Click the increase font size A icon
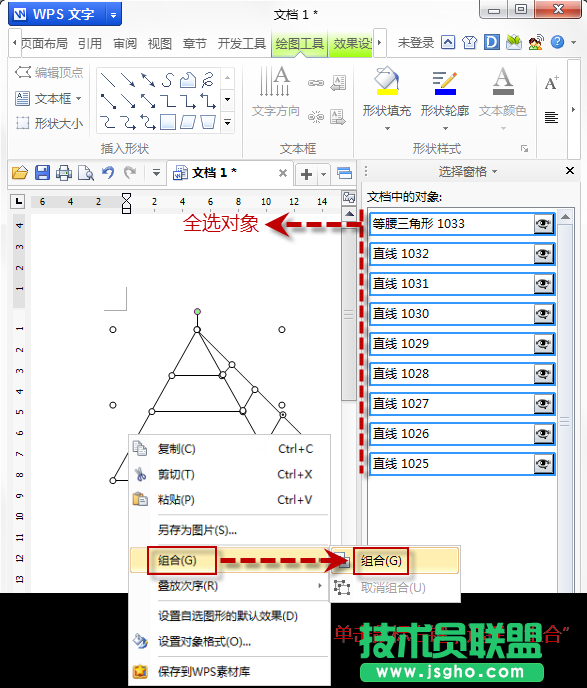This screenshot has width=587, height=688. pos(551,82)
